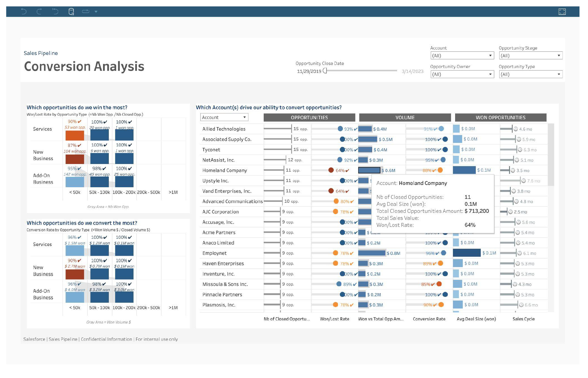
Task: Click the Refresh data loop icon
Action: pyautogui.click(x=86, y=12)
